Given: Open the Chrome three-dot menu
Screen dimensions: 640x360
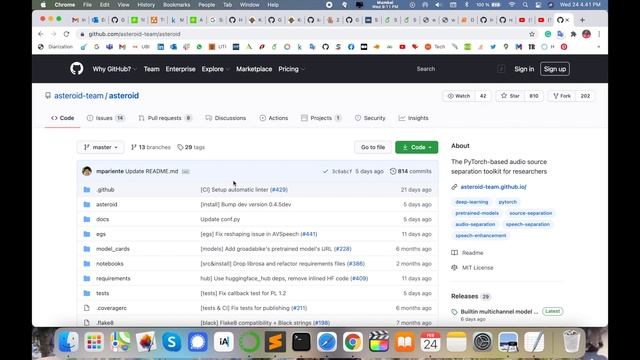Looking at the screenshot, I should click(599, 34).
